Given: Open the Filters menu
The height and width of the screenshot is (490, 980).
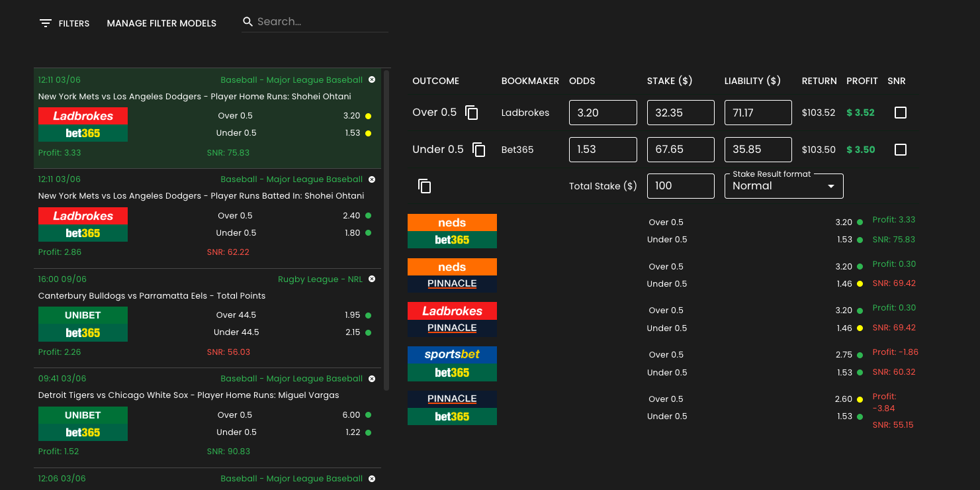Looking at the screenshot, I should (x=64, y=23).
